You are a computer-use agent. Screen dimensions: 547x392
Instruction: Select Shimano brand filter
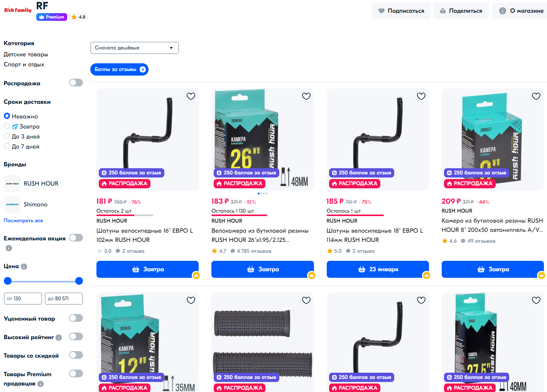tap(35, 204)
